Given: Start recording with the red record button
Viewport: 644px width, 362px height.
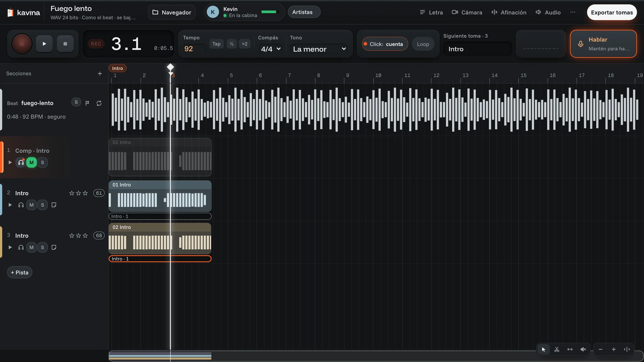Looking at the screenshot, I should click(22, 44).
